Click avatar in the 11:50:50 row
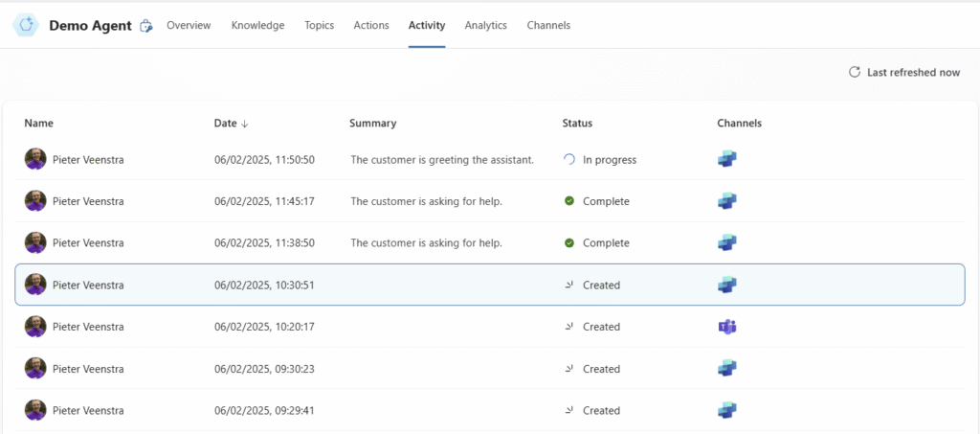The image size is (980, 434). pyautogui.click(x=35, y=159)
